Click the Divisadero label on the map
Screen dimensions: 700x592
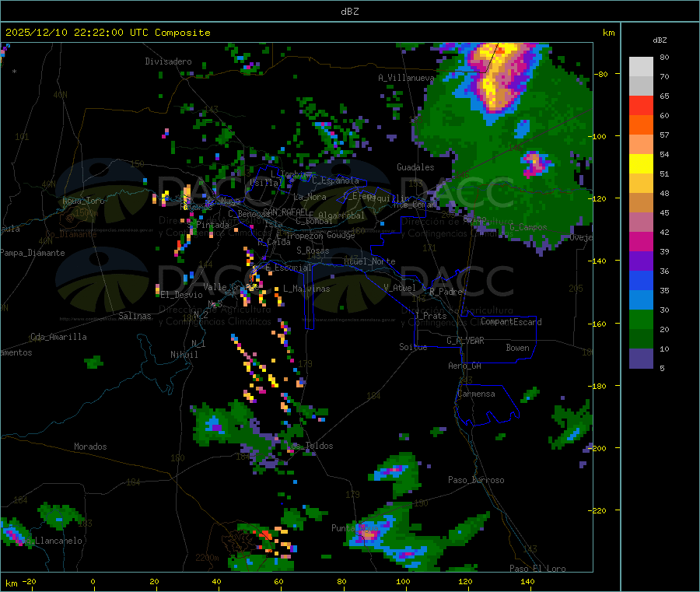(168, 61)
